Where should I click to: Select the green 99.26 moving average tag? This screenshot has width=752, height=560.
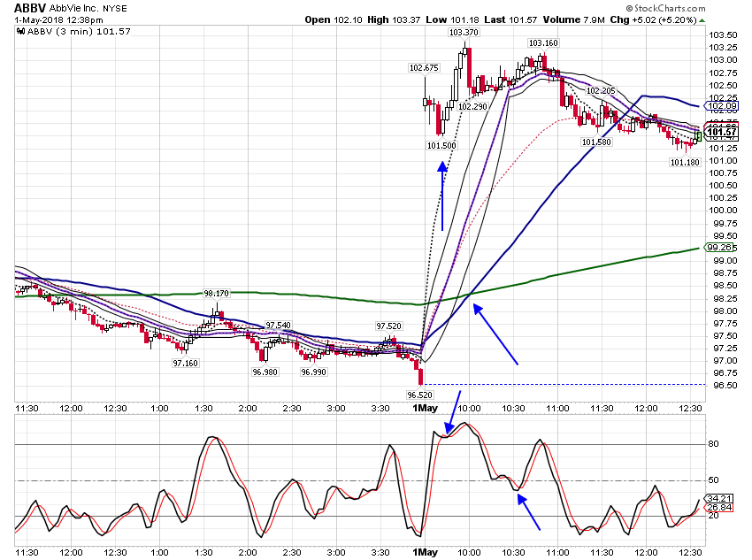click(719, 248)
